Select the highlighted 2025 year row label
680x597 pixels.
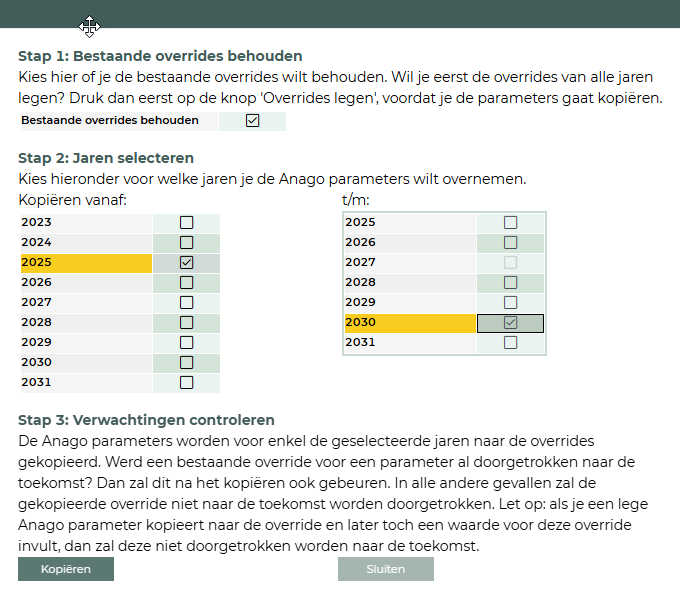tap(86, 262)
